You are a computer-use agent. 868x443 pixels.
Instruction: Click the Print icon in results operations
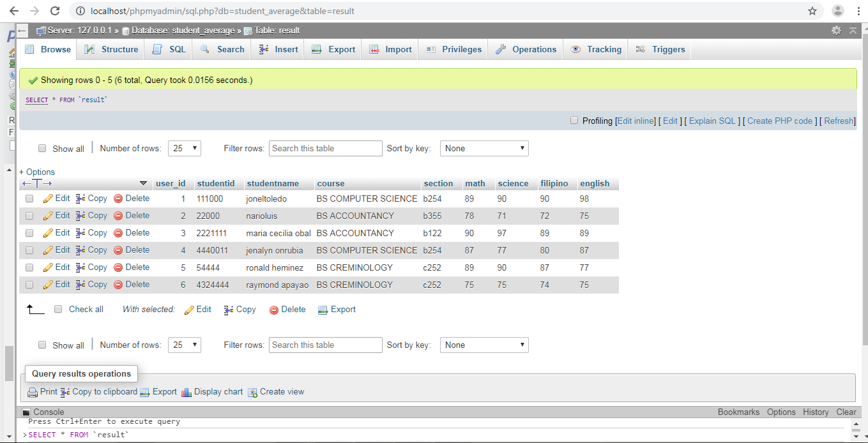coord(33,391)
